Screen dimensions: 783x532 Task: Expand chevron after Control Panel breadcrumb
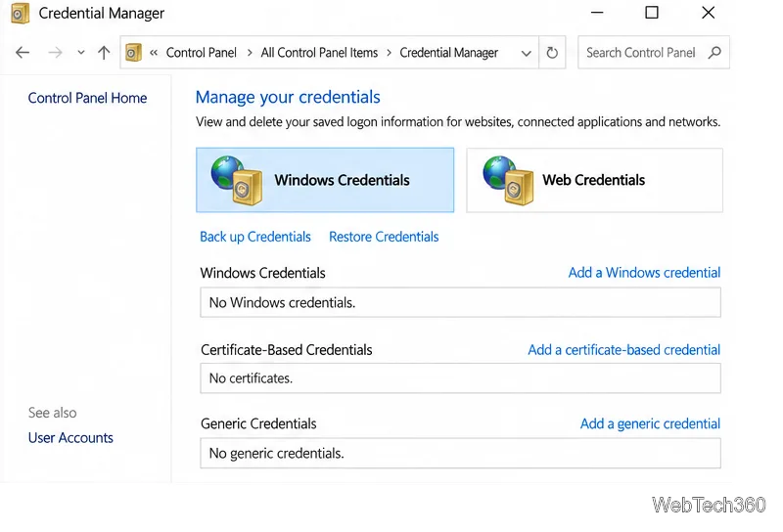coord(250,53)
